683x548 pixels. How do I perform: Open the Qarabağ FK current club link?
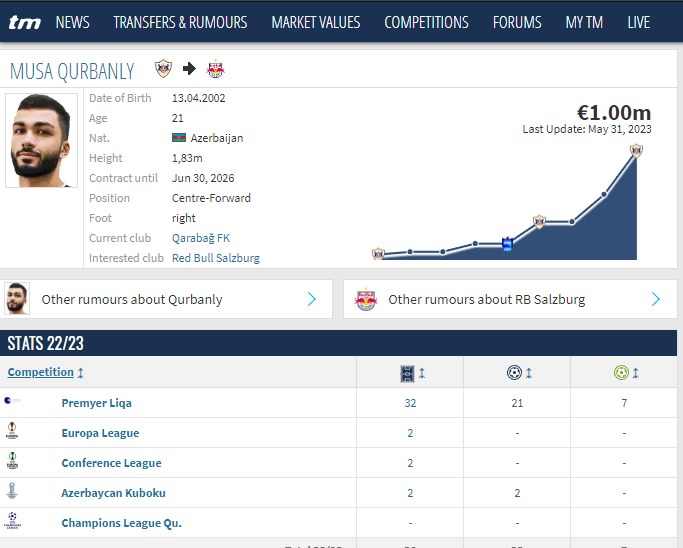[202, 238]
